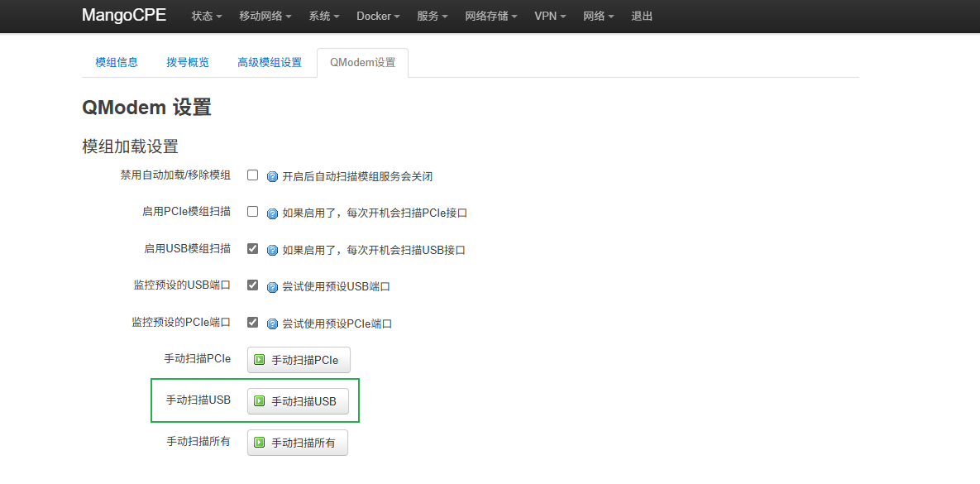Enable 禁用自动加载/移除模组 checkbox
The width and height of the screenshot is (980, 484).
253,175
